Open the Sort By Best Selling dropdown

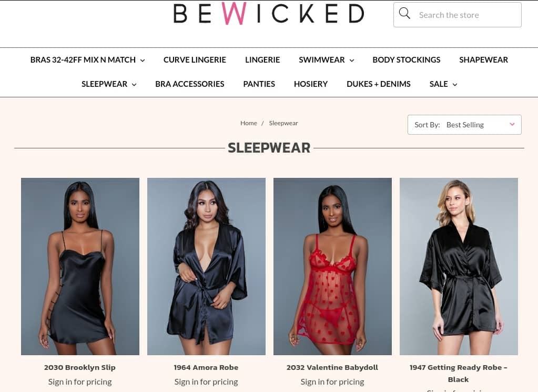click(x=464, y=125)
